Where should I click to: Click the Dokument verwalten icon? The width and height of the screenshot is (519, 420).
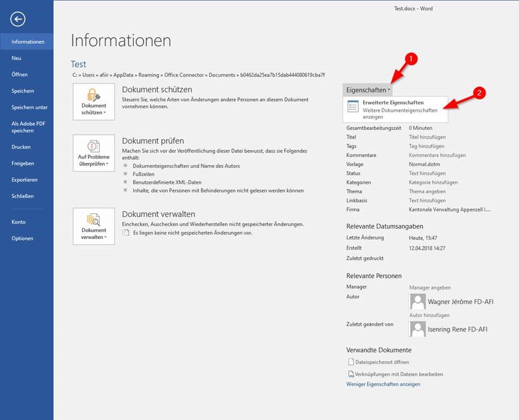93,219
